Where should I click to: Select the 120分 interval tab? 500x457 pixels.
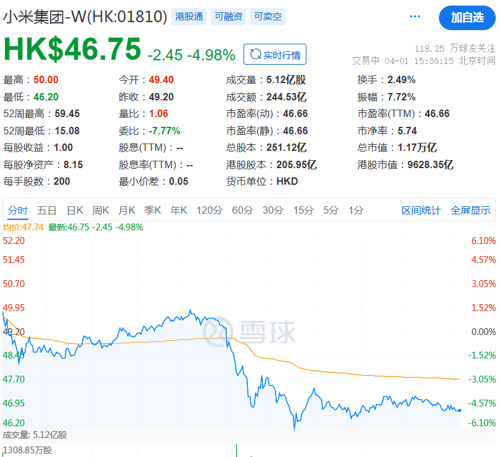[x=209, y=210]
